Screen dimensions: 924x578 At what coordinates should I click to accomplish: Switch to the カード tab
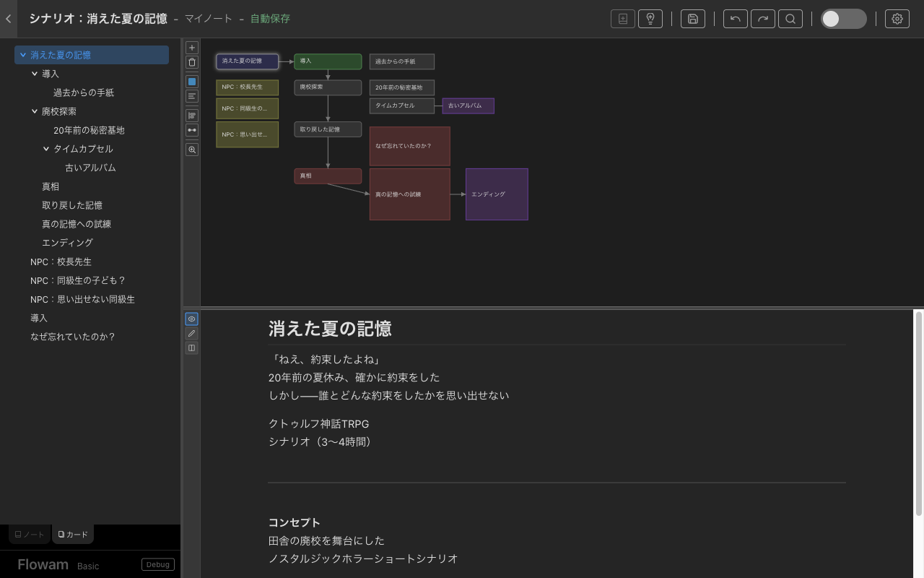point(72,535)
